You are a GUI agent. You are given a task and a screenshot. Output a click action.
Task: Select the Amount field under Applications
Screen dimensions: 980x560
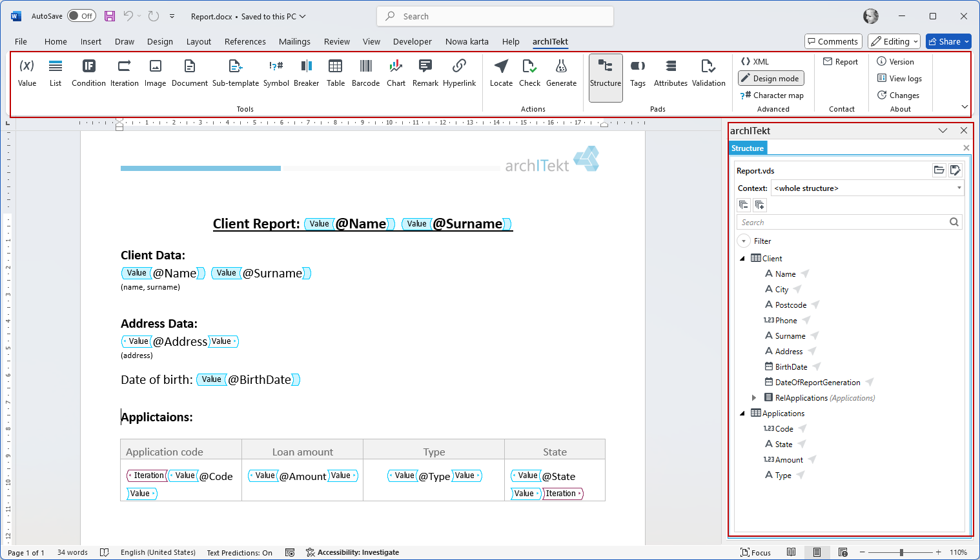(x=789, y=460)
